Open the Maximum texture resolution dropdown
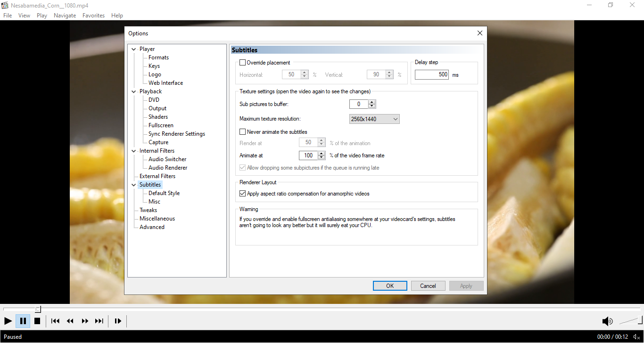644x343 pixels. pyautogui.click(x=374, y=119)
